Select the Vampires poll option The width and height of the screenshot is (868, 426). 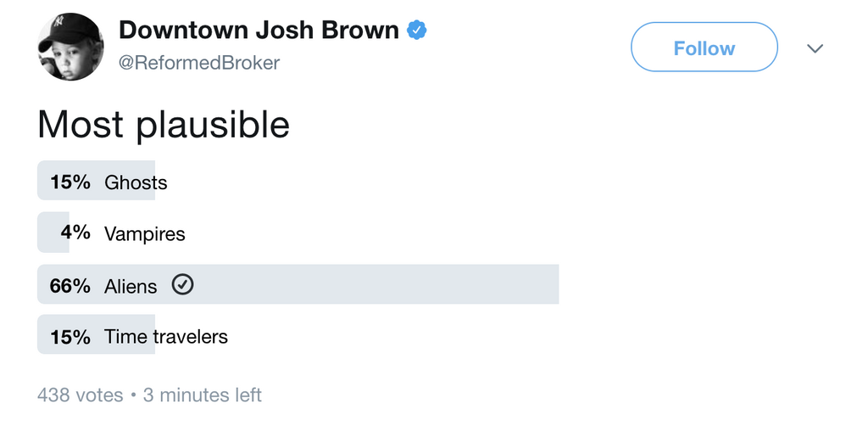(x=144, y=233)
